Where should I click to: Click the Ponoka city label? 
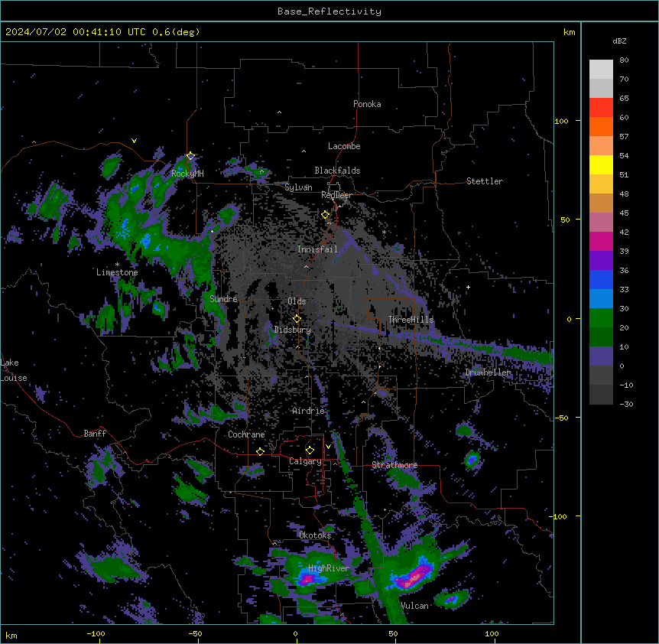click(367, 104)
